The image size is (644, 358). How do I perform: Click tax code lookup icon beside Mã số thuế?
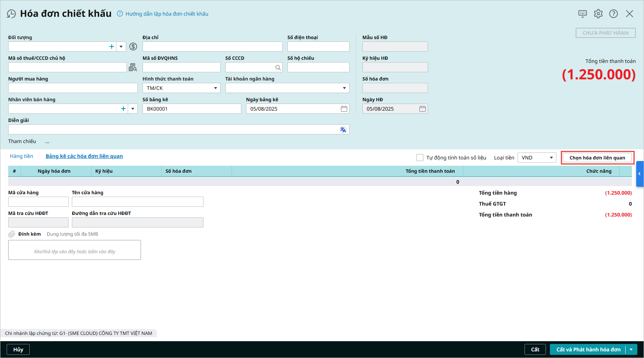pos(133,68)
